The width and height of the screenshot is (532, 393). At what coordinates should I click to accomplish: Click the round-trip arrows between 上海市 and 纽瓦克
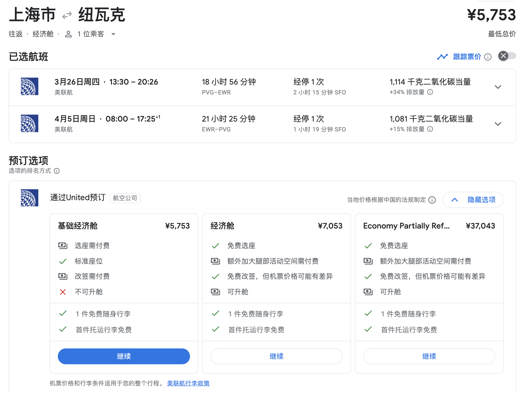point(67,15)
